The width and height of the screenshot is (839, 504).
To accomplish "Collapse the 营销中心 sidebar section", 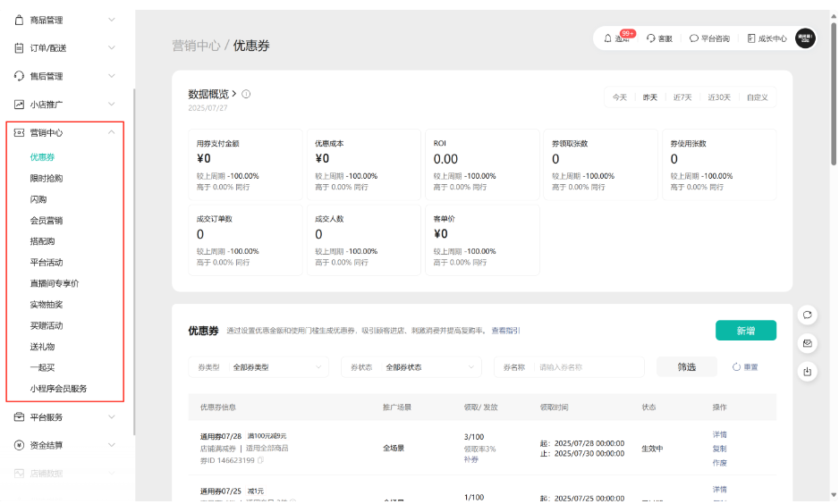I will 111,132.
